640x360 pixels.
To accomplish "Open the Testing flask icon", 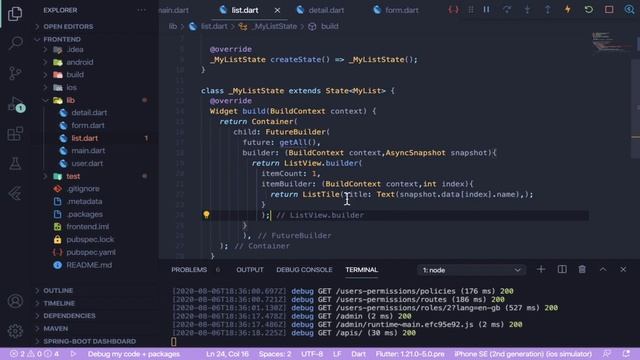I will point(15,163).
